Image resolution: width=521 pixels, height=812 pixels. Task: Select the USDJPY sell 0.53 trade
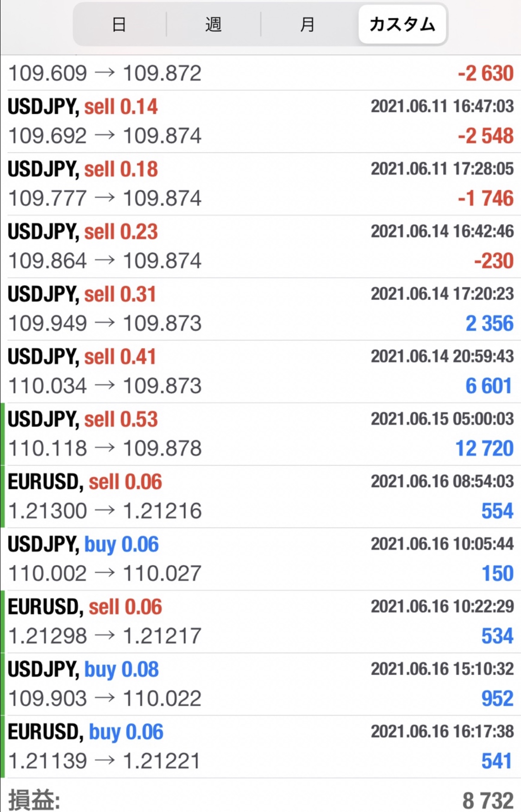click(x=260, y=434)
